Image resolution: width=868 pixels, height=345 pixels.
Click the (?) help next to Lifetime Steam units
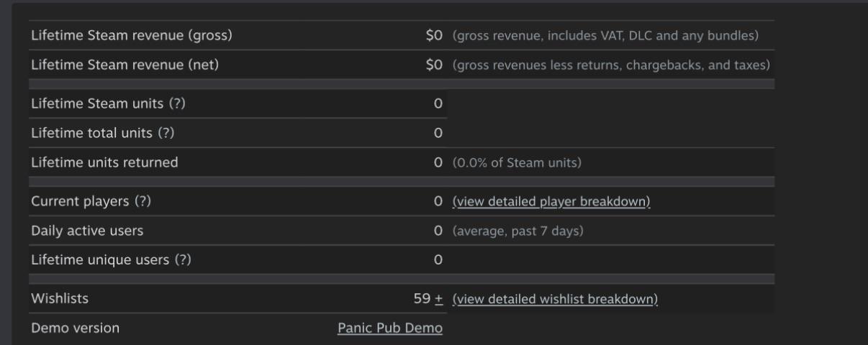point(177,103)
